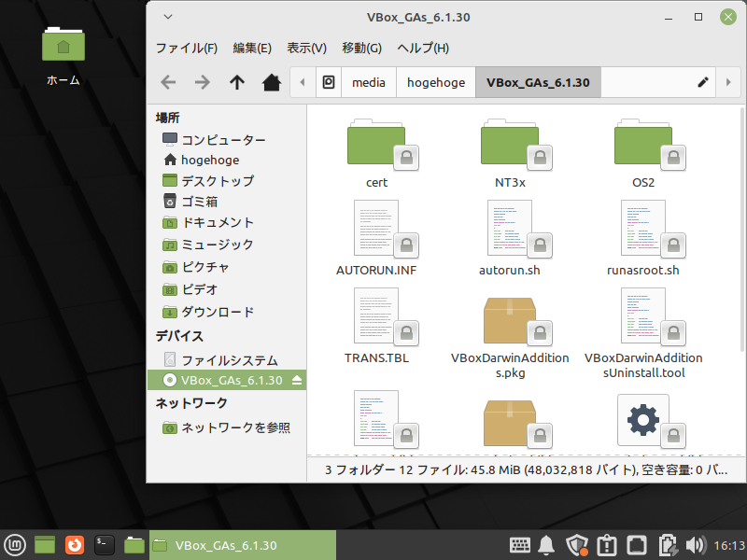Toggle location entry with the pencil icon

coord(703,82)
